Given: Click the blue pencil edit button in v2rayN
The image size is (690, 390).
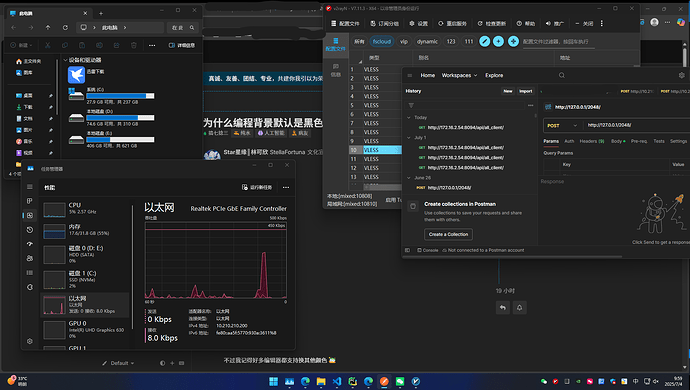Looking at the screenshot, I should (484, 41).
